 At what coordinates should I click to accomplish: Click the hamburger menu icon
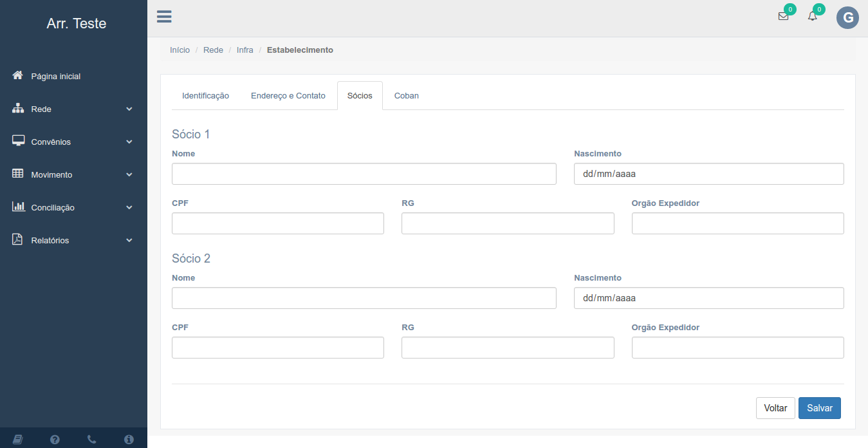point(164,17)
